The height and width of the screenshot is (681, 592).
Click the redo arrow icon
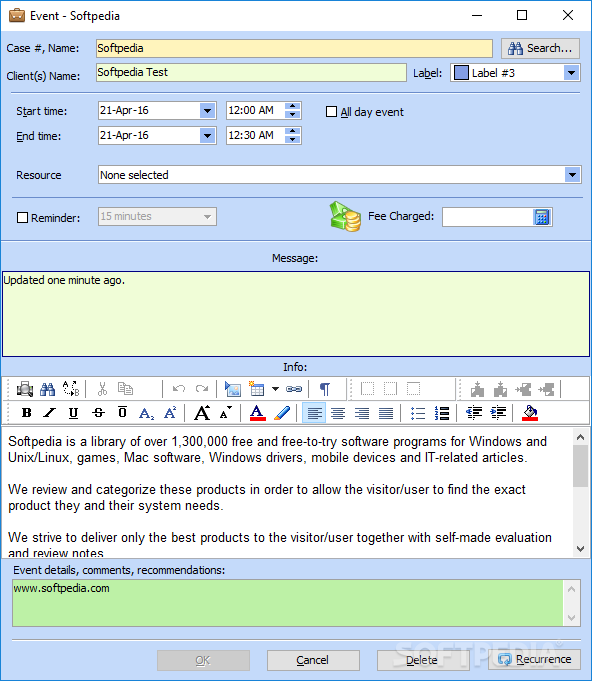click(202, 389)
